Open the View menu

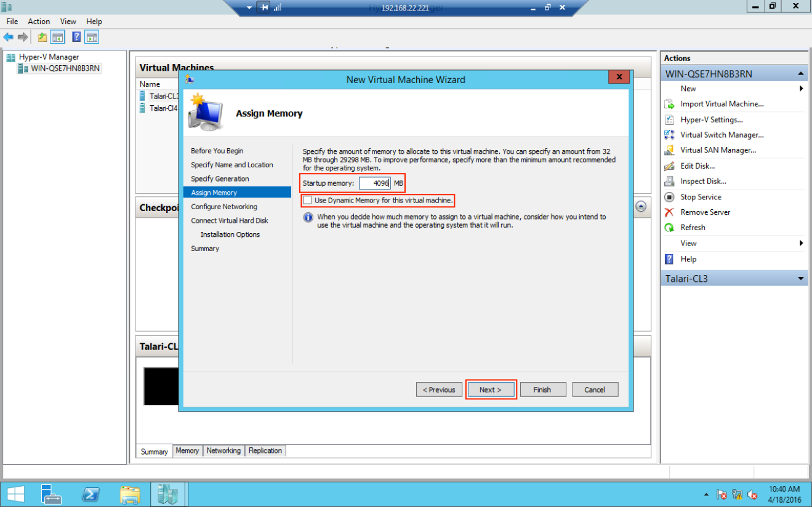68,22
